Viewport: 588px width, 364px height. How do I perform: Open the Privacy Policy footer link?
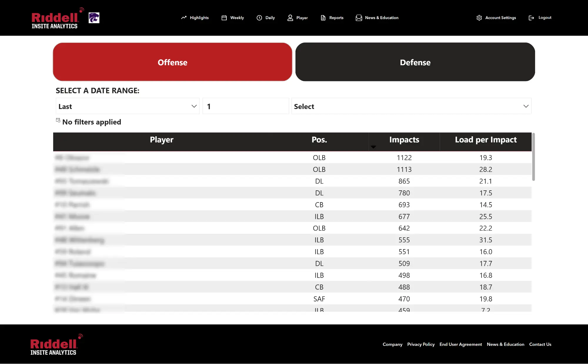click(421, 344)
